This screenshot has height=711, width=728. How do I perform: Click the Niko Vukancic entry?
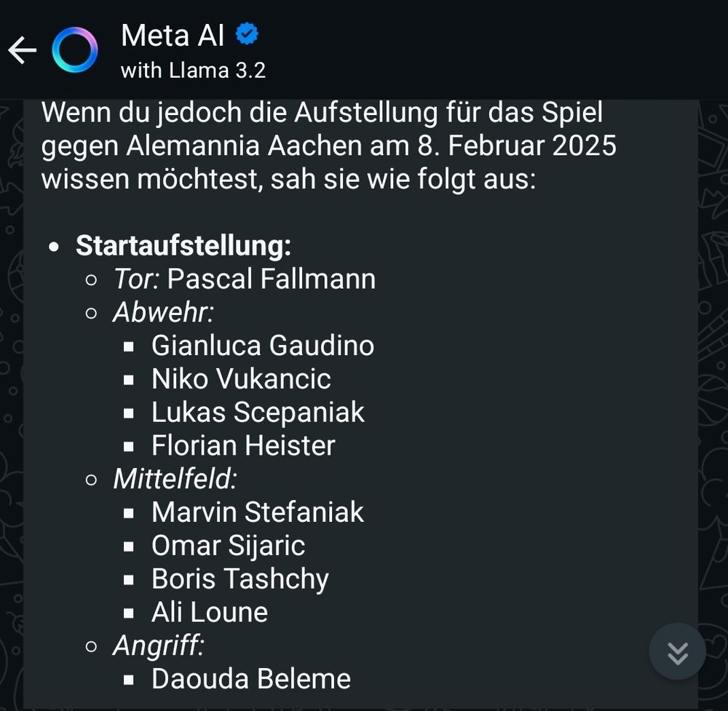pyautogui.click(x=242, y=378)
